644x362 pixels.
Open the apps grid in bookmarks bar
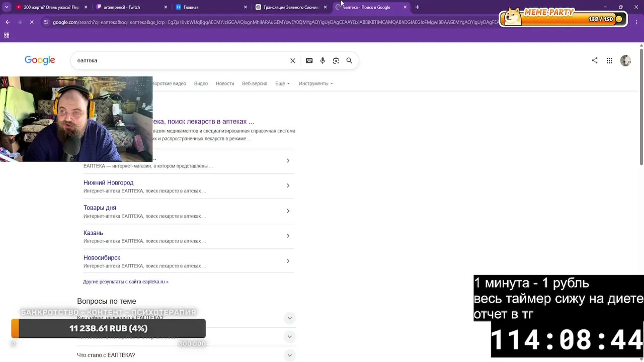point(7,35)
